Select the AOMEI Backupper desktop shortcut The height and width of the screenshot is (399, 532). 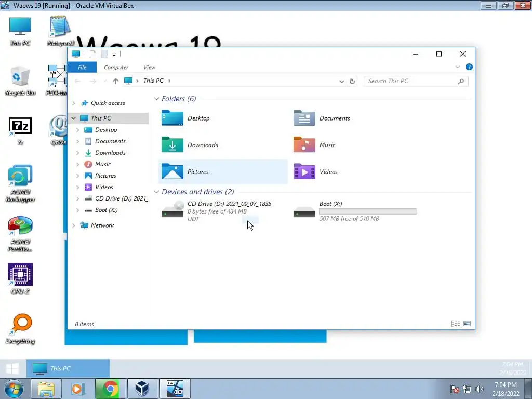[x=20, y=183]
